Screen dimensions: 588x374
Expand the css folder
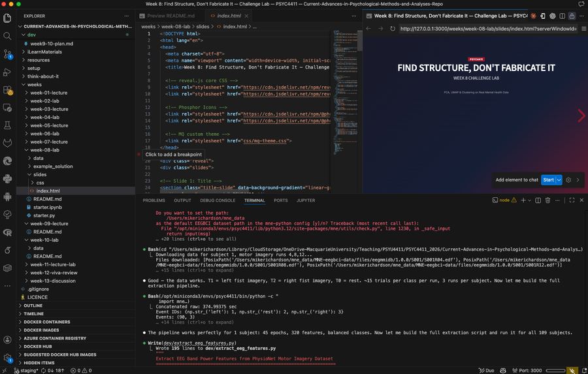click(40, 183)
